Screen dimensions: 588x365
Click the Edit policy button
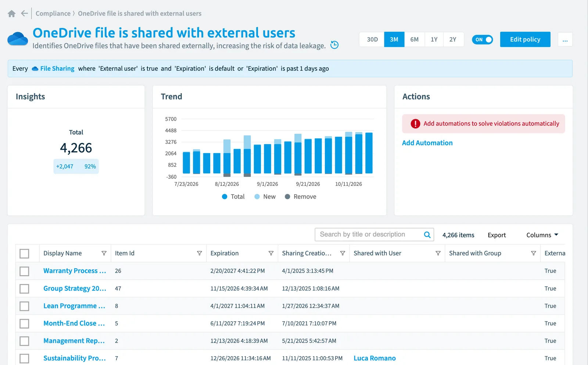tap(525, 39)
